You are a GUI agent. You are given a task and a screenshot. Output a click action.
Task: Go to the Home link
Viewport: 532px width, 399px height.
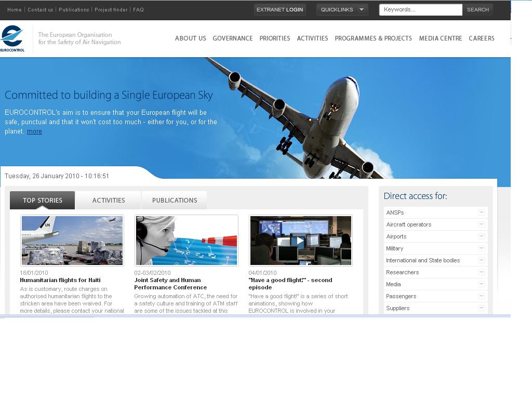(x=14, y=9)
